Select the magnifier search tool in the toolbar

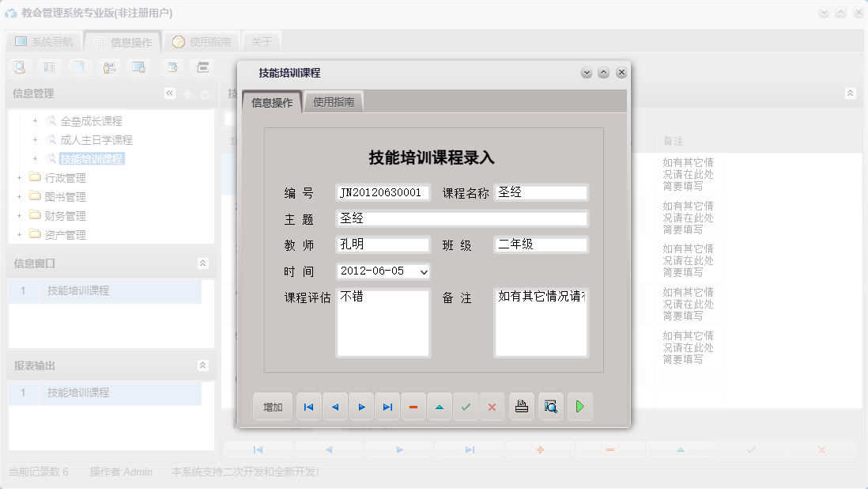click(19, 67)
